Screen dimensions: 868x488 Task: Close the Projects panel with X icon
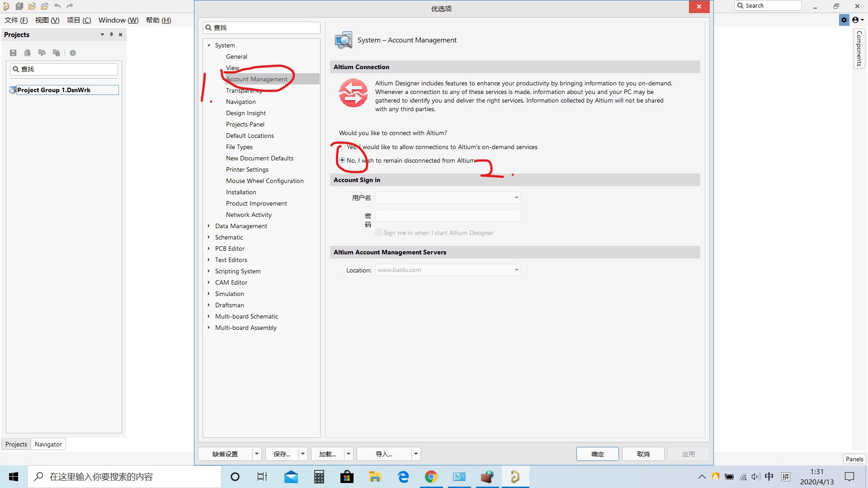[x=121, y=34]
